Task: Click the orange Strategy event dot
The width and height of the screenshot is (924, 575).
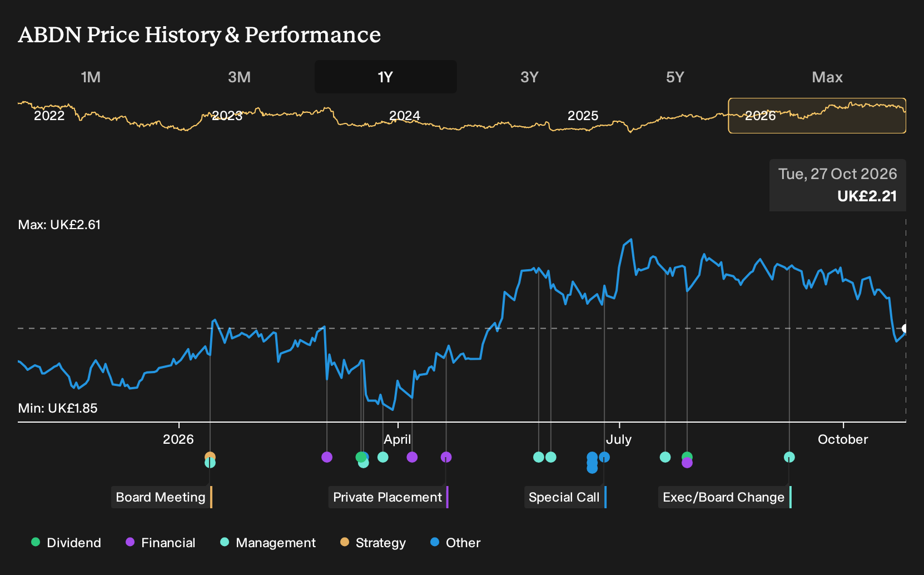Action: pyautogui.click(x=210, y=457)
